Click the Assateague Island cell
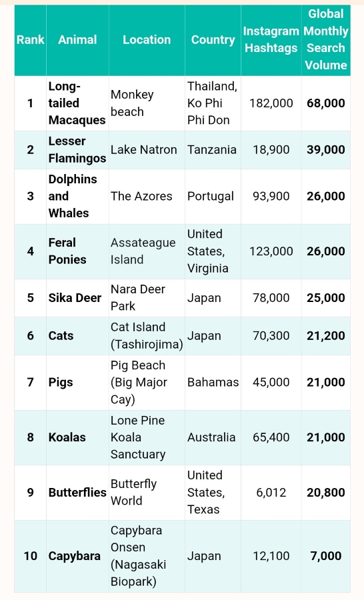364x600 pixels. (147, 251)
